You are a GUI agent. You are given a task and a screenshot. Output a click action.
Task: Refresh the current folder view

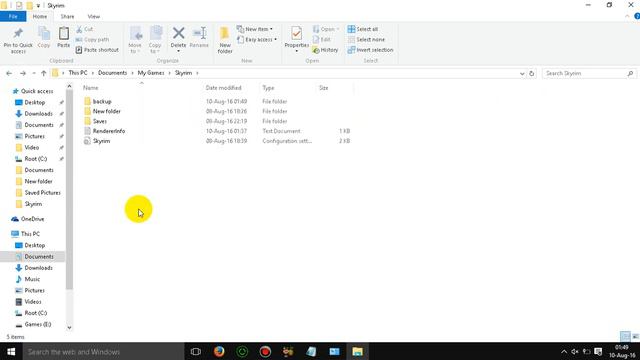point(531,73)
